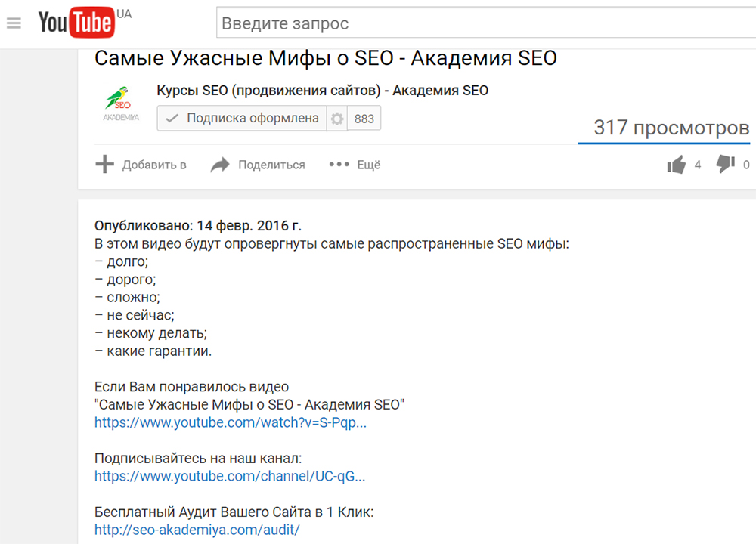Open the hamburger guide menu
This screenshot has height=544, width=756.
click(14, 23)
